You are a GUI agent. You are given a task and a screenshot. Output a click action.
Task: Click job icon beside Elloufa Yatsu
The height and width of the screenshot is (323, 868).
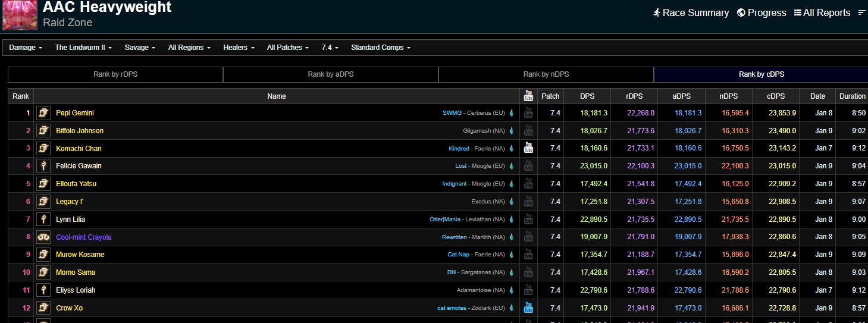[x=43, y=184]
